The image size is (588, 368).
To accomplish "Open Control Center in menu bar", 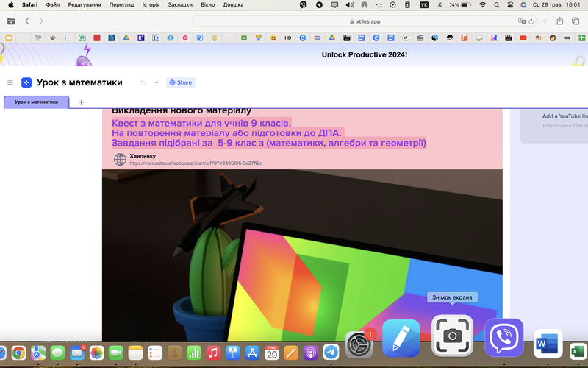I will point(510,5).
